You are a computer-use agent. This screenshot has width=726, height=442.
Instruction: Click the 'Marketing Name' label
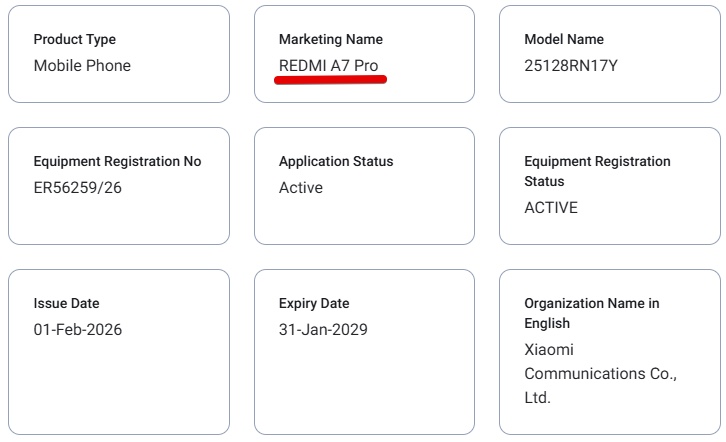coord(331,40)
